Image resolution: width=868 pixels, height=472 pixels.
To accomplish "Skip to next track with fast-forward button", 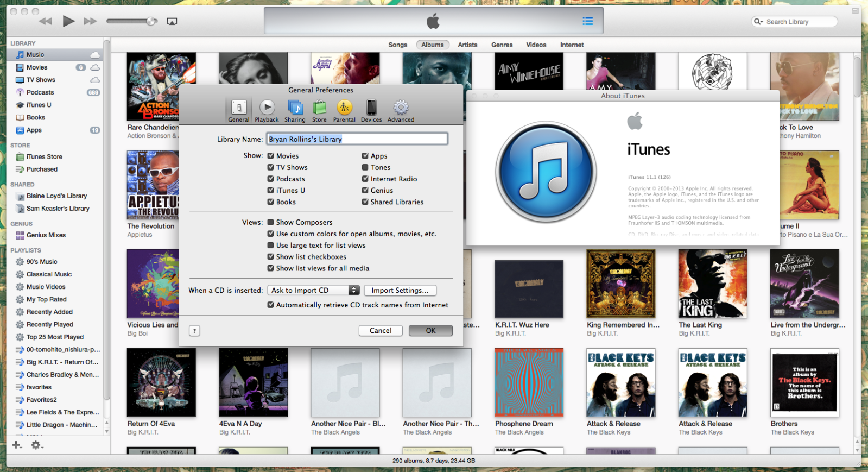I will [x=90, y=21].
